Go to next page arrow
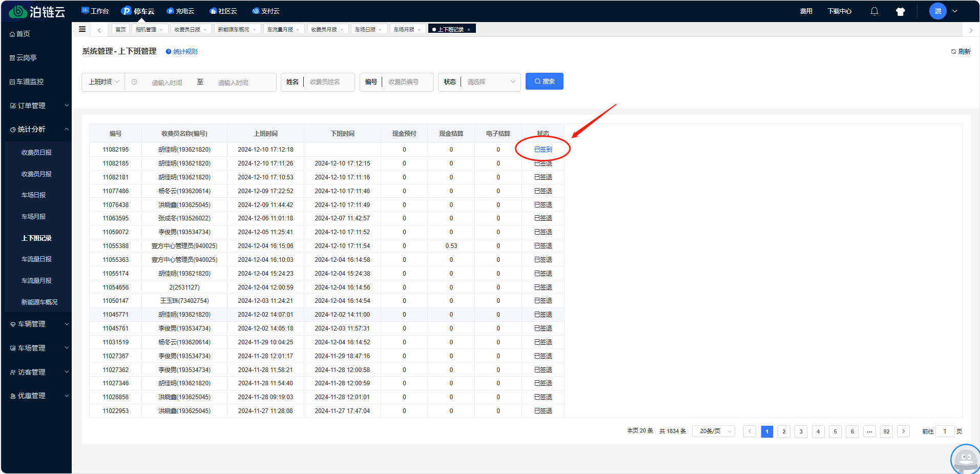This screenshot has width=980, height=474. (904, 431)
